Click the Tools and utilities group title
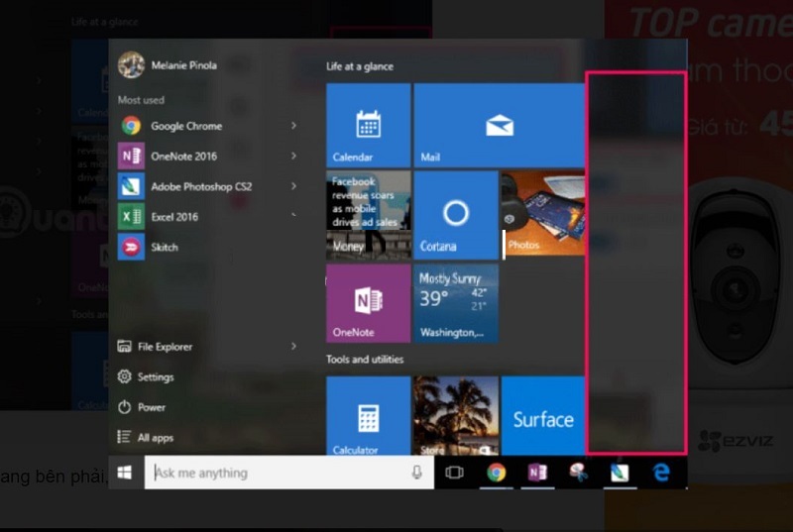793x532 pixels. [365, 360]
